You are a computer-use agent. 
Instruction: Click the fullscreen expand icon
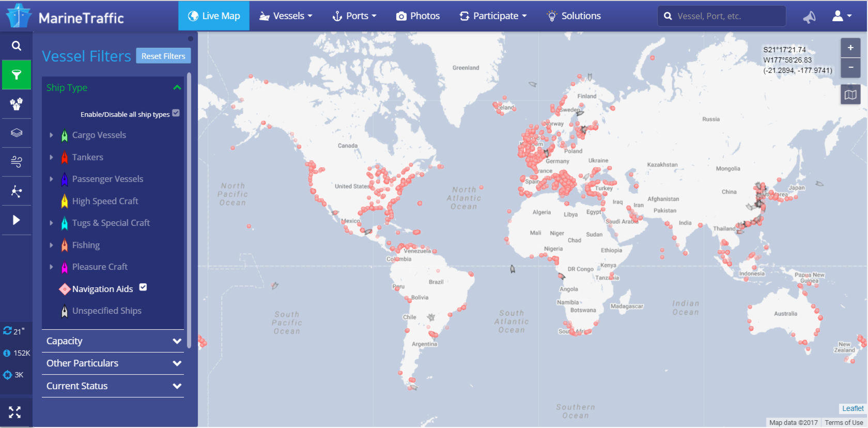click(15, 412)
